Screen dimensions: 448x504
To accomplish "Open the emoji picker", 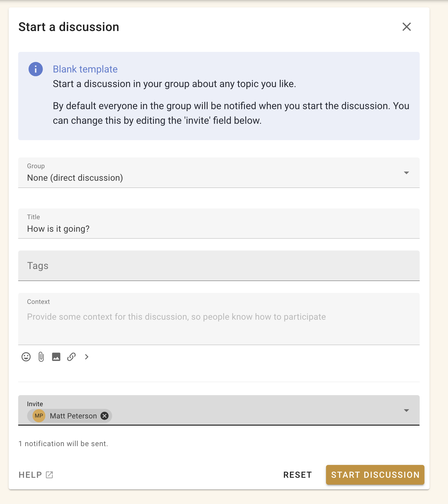I will coord(26,357).
